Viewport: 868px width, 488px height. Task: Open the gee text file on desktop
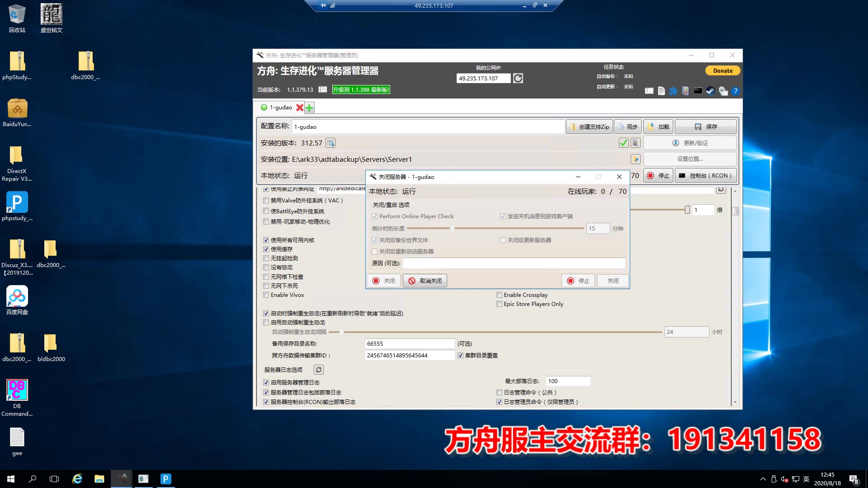[x=17, y=441]
